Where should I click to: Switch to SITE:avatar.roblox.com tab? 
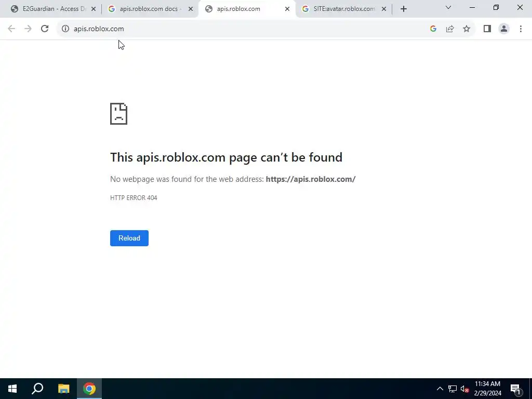tap(344, 9)
